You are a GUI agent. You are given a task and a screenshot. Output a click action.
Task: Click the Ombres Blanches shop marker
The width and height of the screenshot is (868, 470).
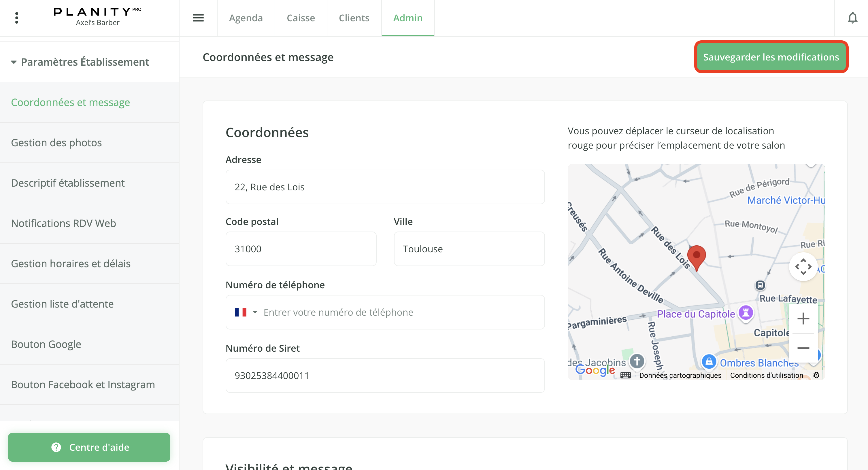[x=709, y=362]
